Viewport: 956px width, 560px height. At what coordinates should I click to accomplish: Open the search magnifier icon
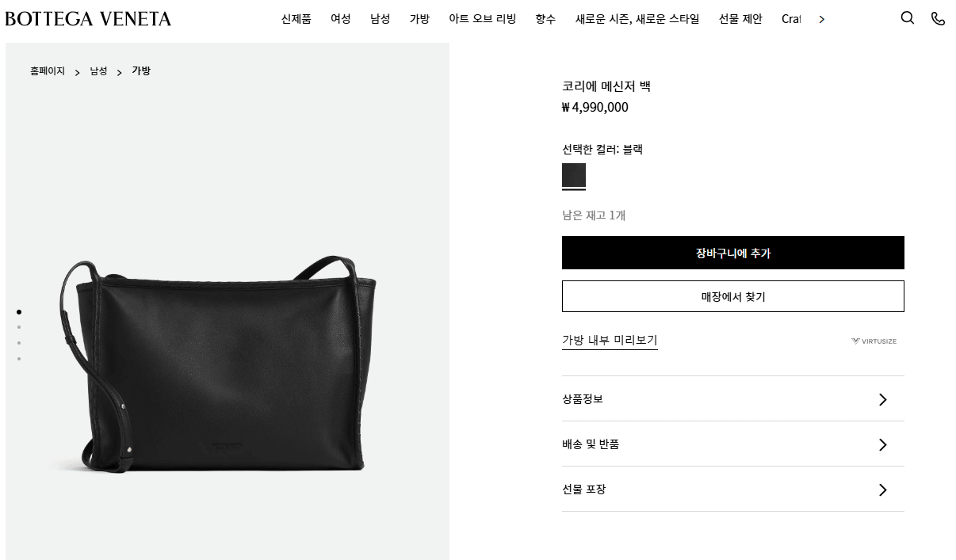coord(908,17)
